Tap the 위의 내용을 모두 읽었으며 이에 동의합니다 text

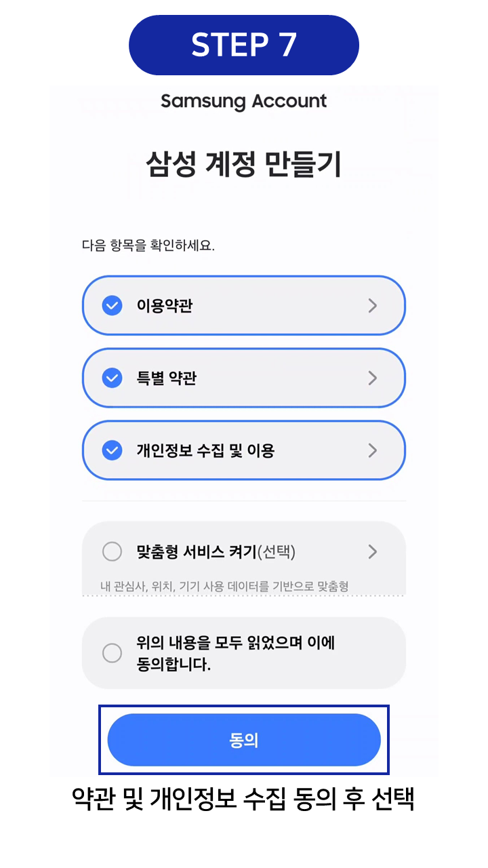tap(236, 653)
